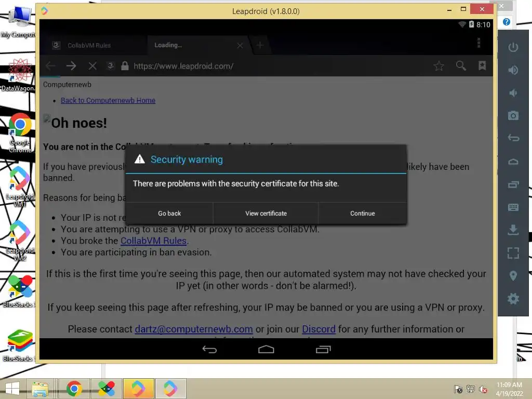
Task: Click browser search magnifier icon
Action: (x=460, y=66)
